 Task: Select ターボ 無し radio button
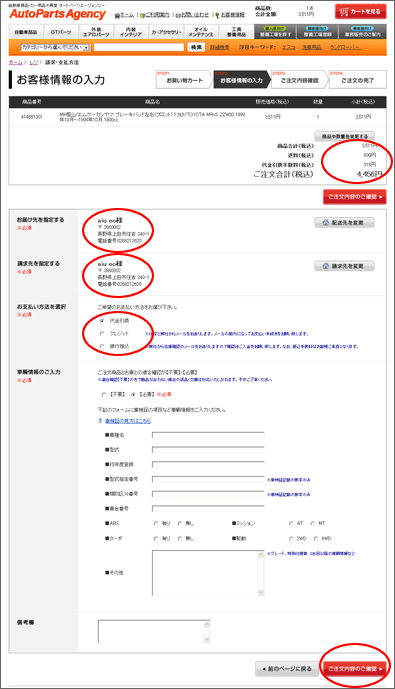pos(180,538)
